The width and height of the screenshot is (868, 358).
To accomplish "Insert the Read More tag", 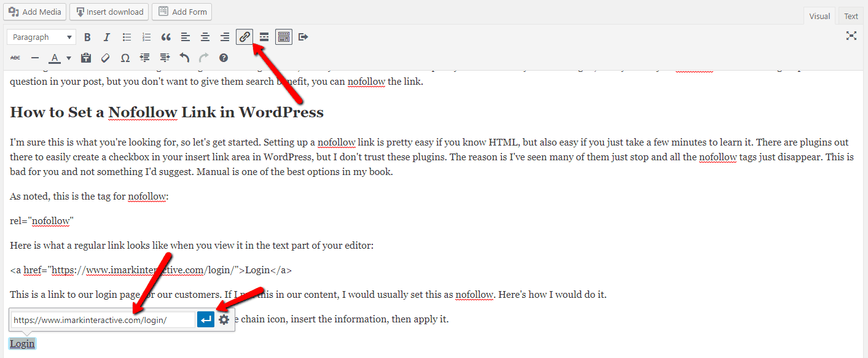I will tap(264, 37).
